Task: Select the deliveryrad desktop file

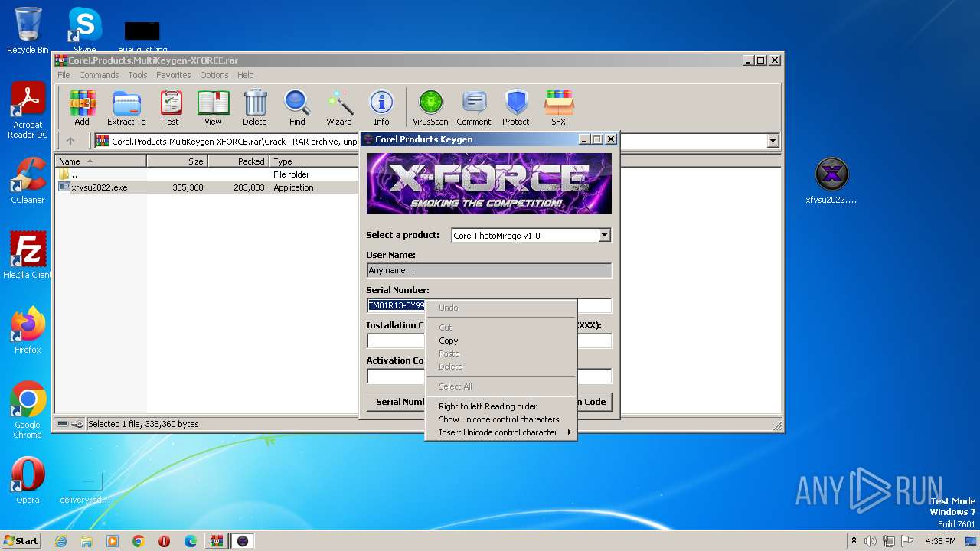Action: (85, 485)
